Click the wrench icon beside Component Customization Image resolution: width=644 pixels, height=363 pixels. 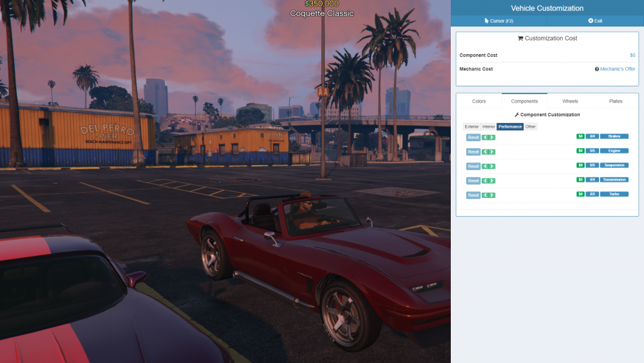(x=516, y=115)
